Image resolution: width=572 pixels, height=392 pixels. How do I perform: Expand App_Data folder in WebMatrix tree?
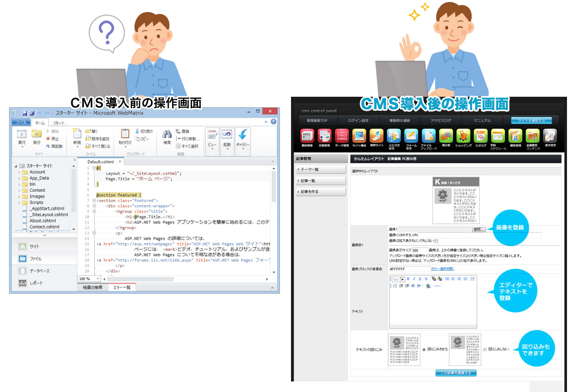pyautogui.click(x=20, y=178)
